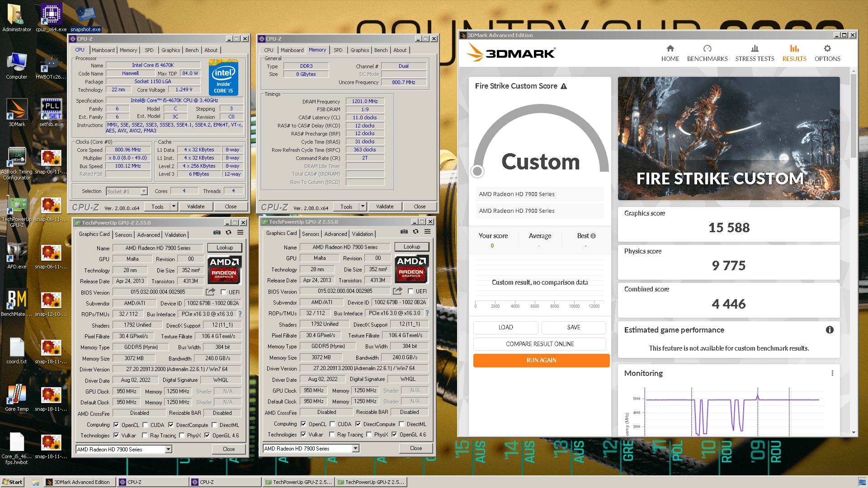Open 3DMark Benchmarks gauge icon
The height and width of the screenshot is (488, 868).
coord(707,48)
